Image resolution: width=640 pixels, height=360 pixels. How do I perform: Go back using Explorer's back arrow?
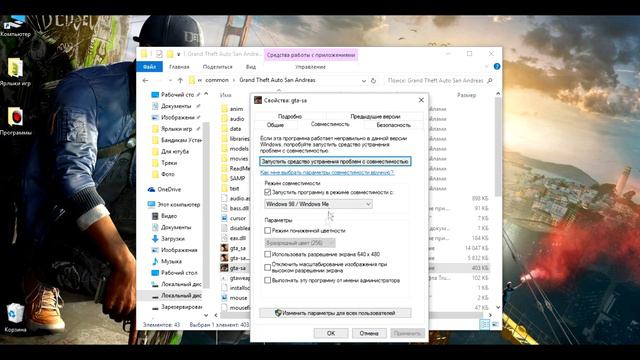145,81
